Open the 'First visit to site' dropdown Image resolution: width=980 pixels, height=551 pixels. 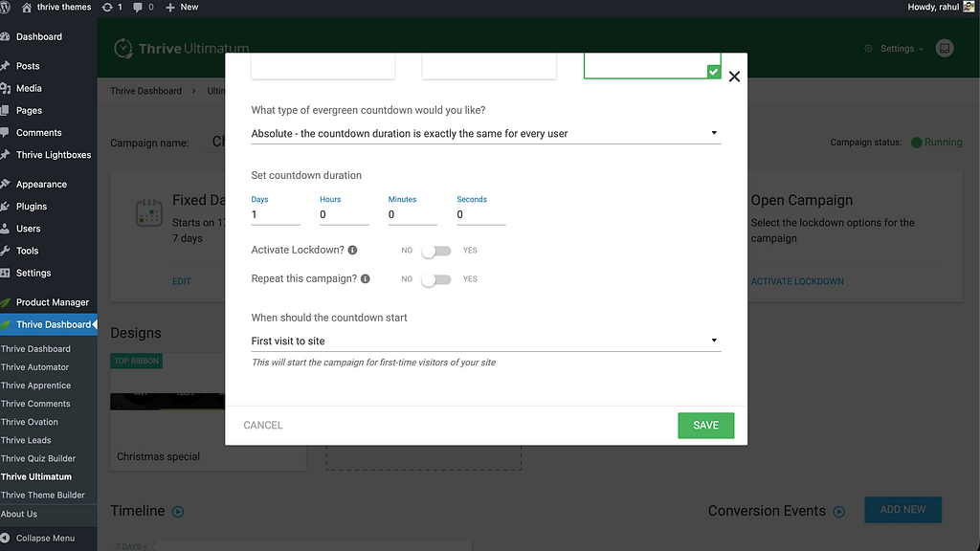tap(485, 342)
